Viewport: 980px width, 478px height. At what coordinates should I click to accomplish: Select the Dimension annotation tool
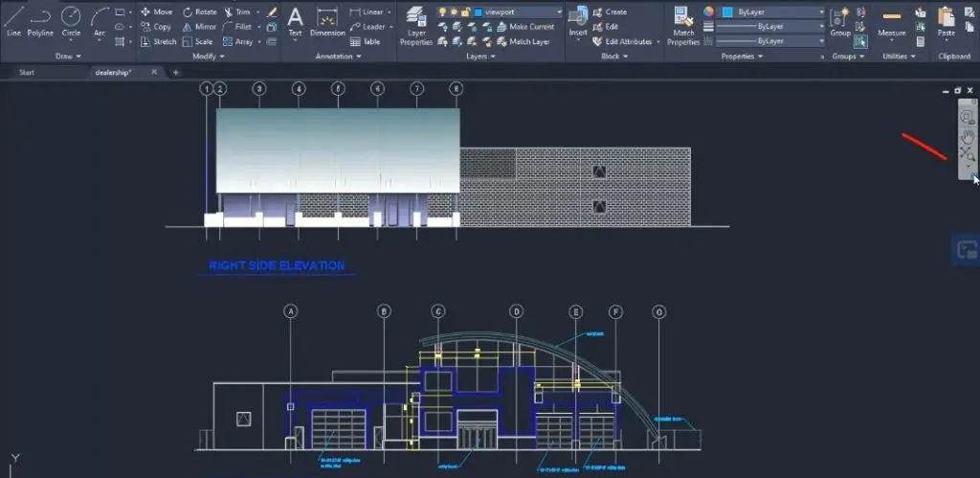pos(327,23)
